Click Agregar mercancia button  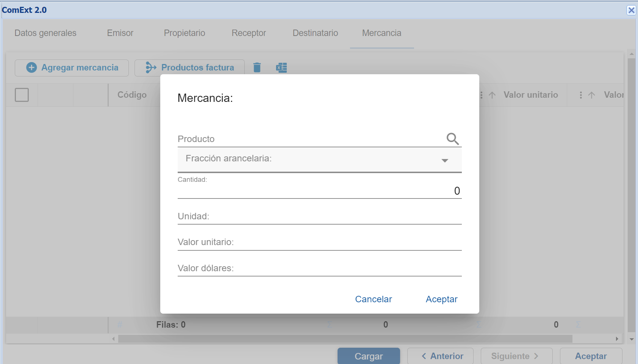coord(72,68)
